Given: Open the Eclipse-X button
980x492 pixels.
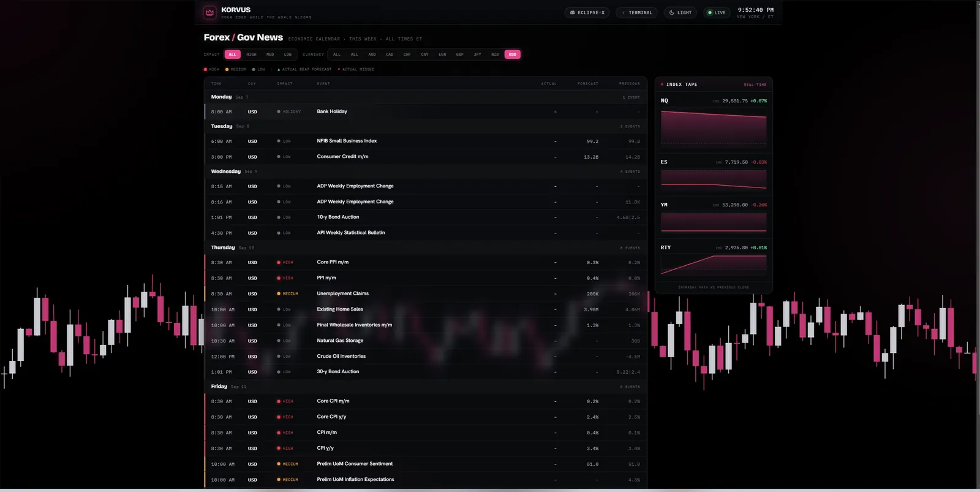Looking at the screenshot, I should coord(587,12).
